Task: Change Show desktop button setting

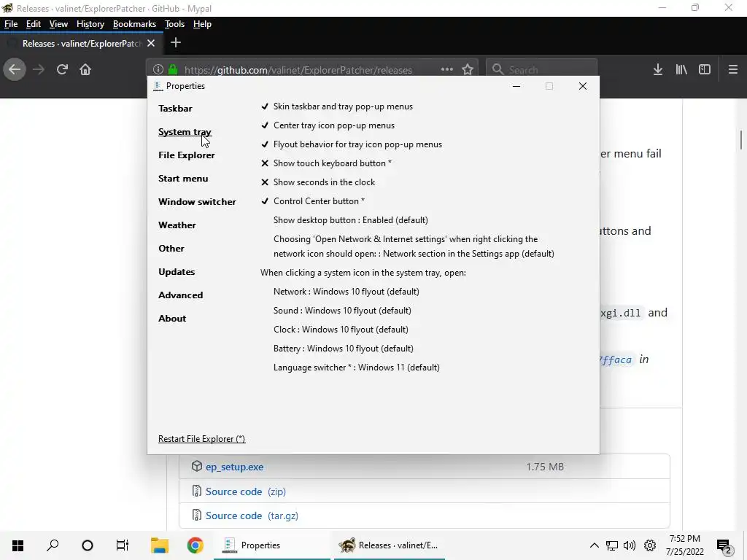Action: [x=351, y=220]
